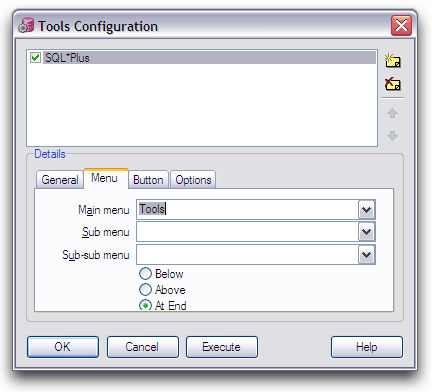Viewport: 432px width, 392px height.
Task: Select the Below radio button
Action: pos(145,274)
